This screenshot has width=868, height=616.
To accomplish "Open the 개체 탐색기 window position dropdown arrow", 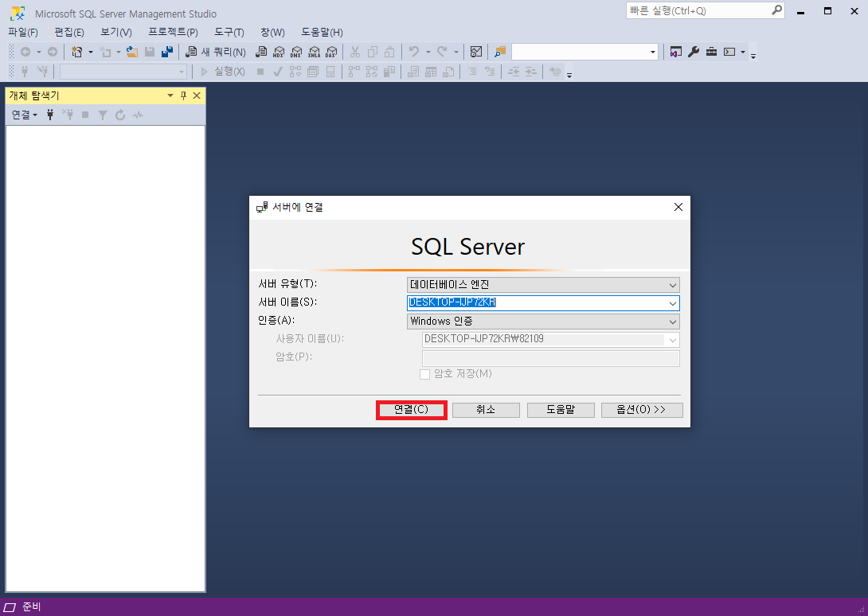I will (x=170, y=96).
